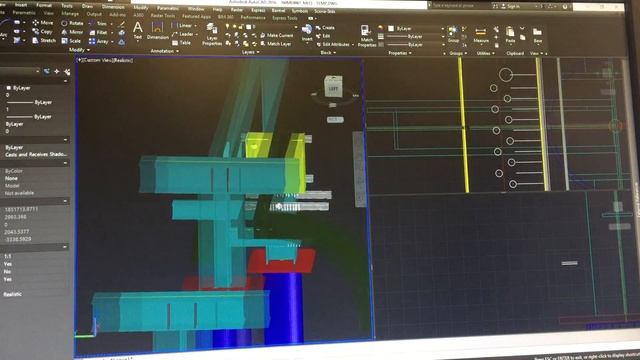Click the large Text tool icon
640x360 pixels.
tap(138, 28)
